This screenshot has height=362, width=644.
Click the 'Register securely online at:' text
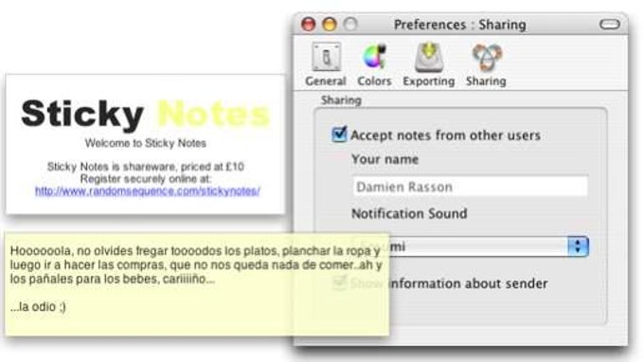click(146, 179)
